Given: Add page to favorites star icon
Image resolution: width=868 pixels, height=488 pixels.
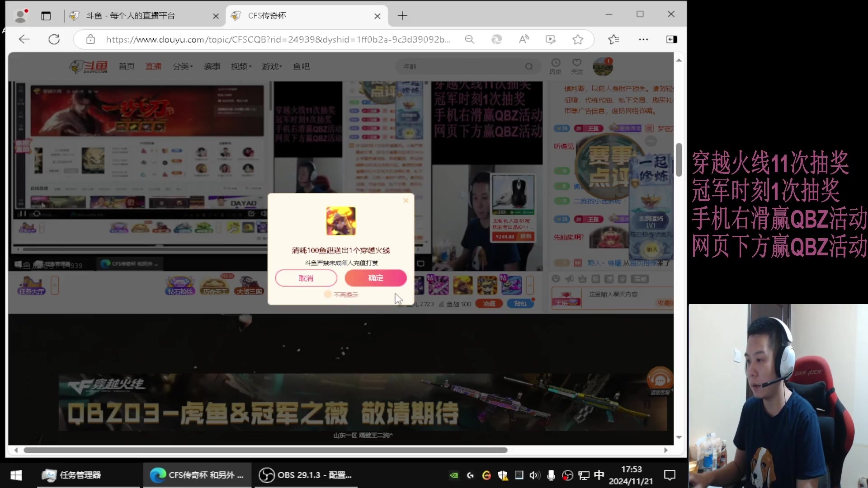Looking at the screenshot, I should [x=578, y=39].
